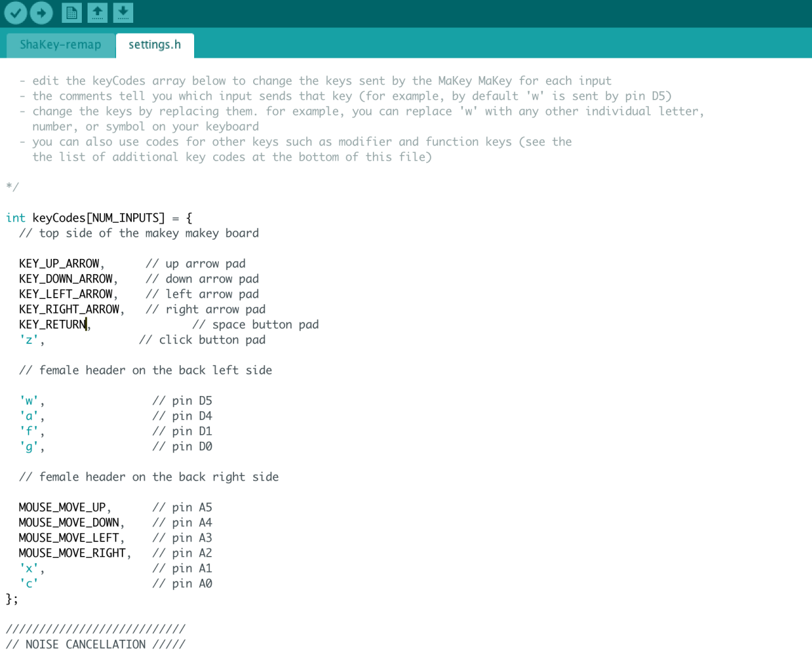This screenshot has height=650, width=812.
Task: Click the '// left arrow pad' comment
Action: click(202, 294)
